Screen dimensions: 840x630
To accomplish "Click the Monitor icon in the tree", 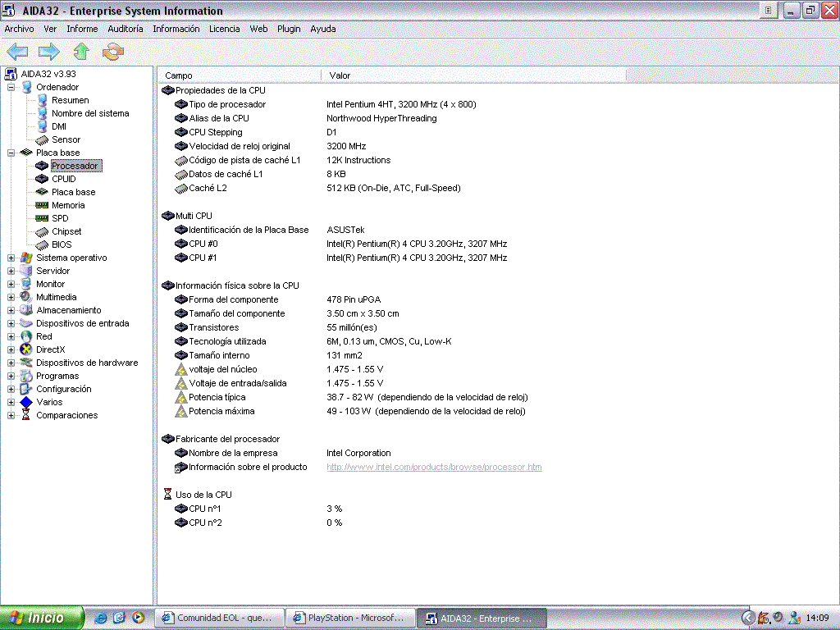I will [26, 284].
